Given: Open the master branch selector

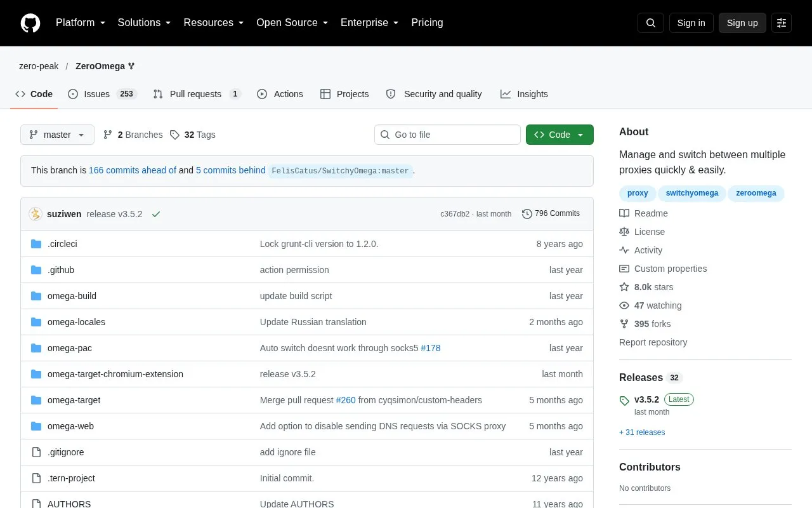Looking at the screenshot, I should 57,135.
